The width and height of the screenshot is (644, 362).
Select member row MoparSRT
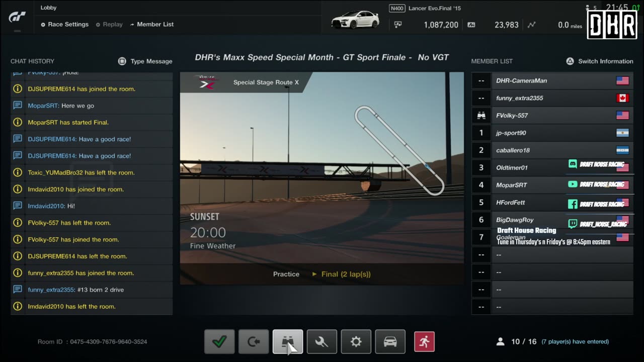pyautogui.click(x=552, y=185)
